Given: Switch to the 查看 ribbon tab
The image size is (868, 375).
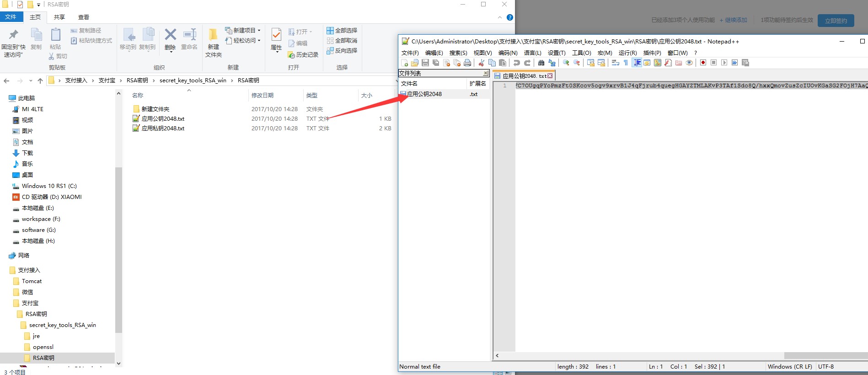Looking at the screenshot, I should coord(84,17).
